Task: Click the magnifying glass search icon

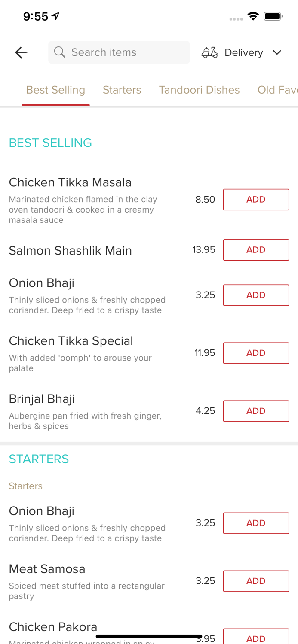Action: click(60, 52)
